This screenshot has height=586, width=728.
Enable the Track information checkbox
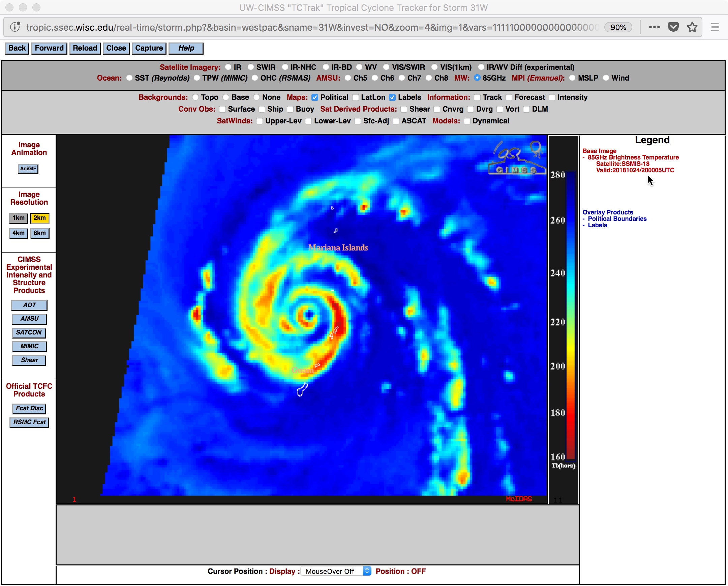point(477,97)
